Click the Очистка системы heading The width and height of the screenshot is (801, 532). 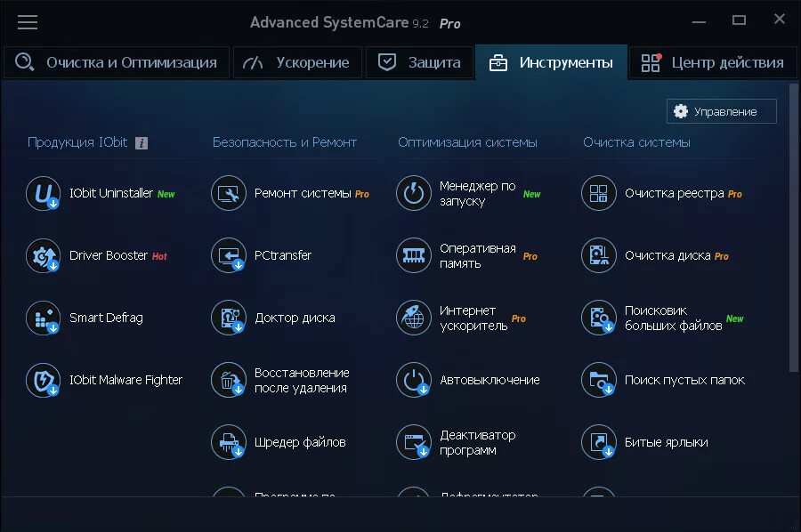click(636, 142)
